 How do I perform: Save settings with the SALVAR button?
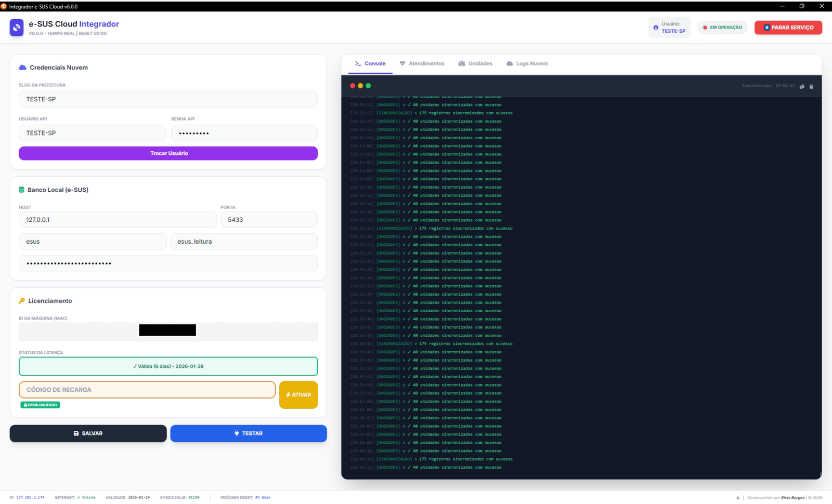[88, 433]
